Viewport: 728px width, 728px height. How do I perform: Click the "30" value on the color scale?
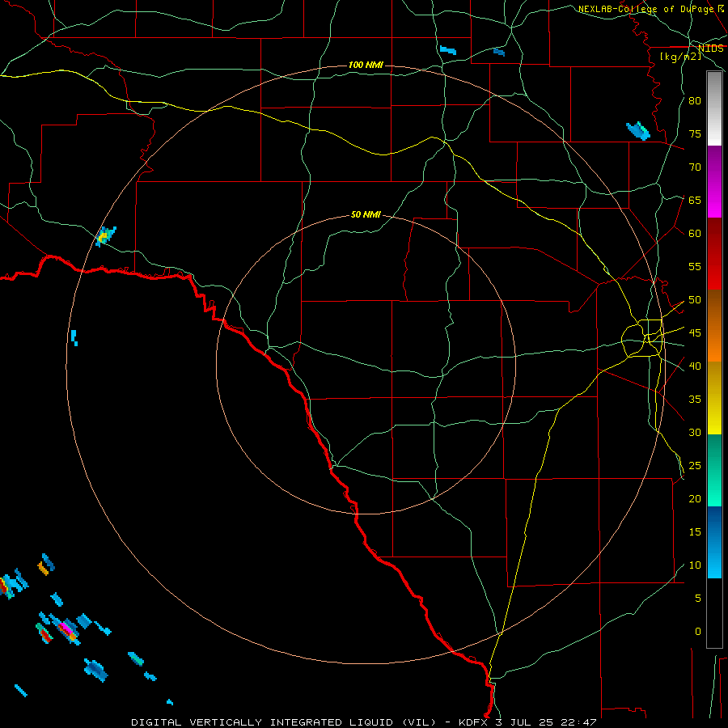pos(695,433)
